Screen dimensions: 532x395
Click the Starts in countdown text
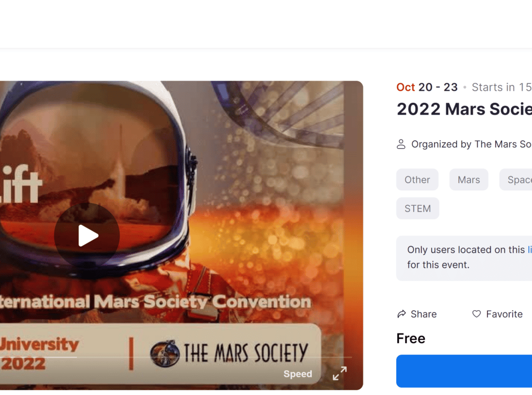(502, 87)
